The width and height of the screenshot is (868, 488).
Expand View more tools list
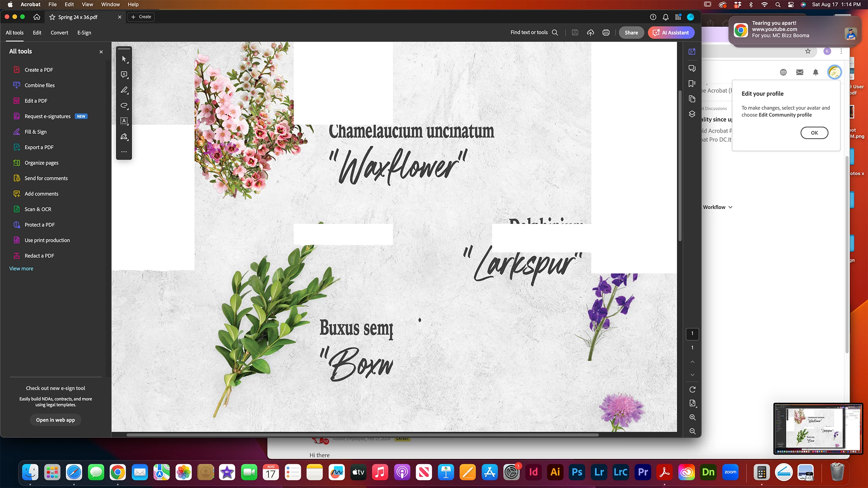[21, 268]
